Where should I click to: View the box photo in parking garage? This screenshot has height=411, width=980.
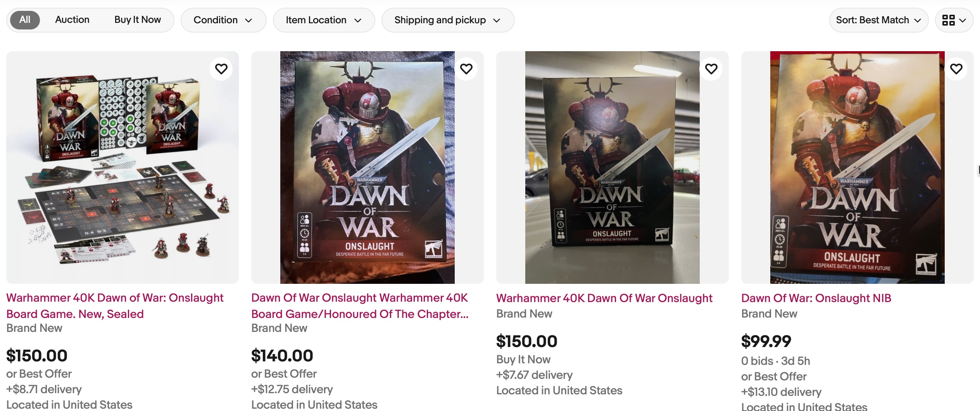pos(612,168)
